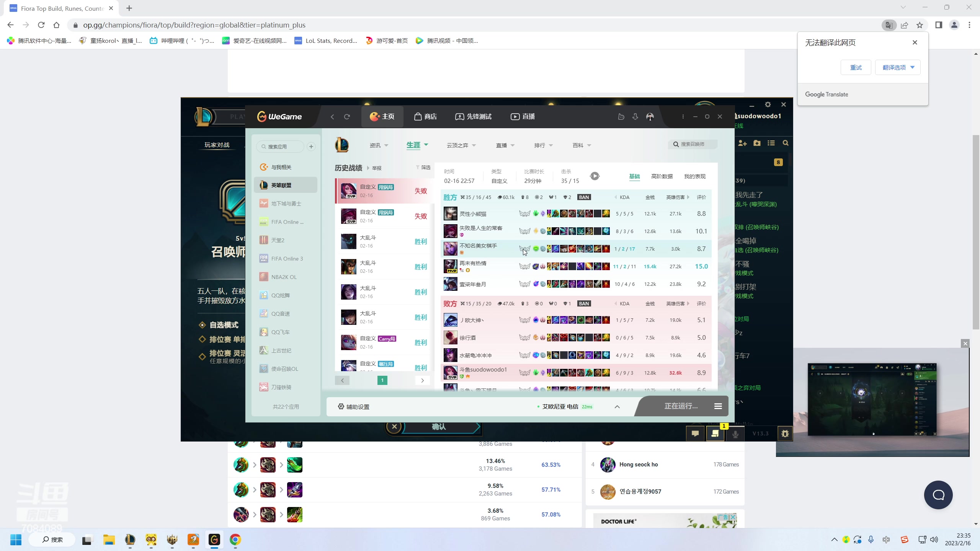This screenshot has height=551, width=980.
Task: Click add friend icon in League client
Action: 743,143
